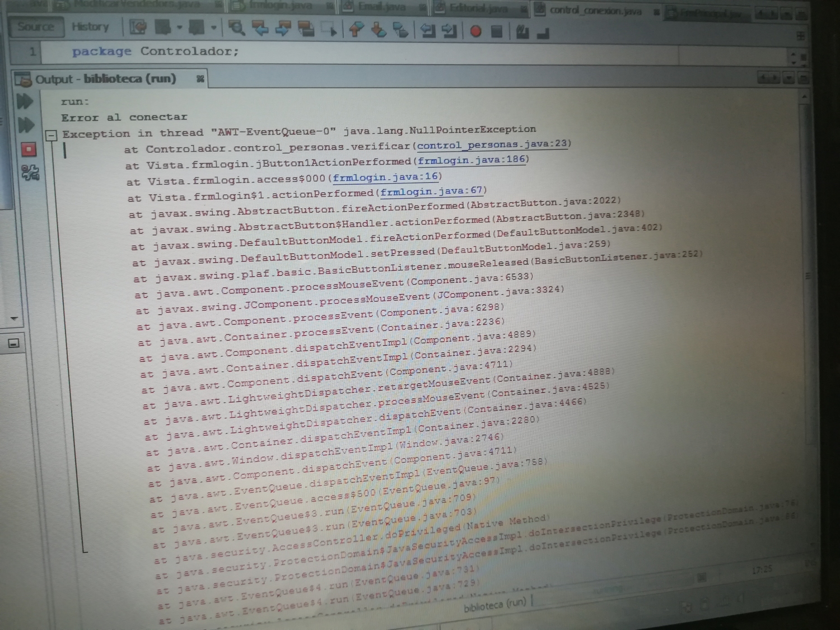
Task: Click the Re-run double arrow icon
Action: 25,101
